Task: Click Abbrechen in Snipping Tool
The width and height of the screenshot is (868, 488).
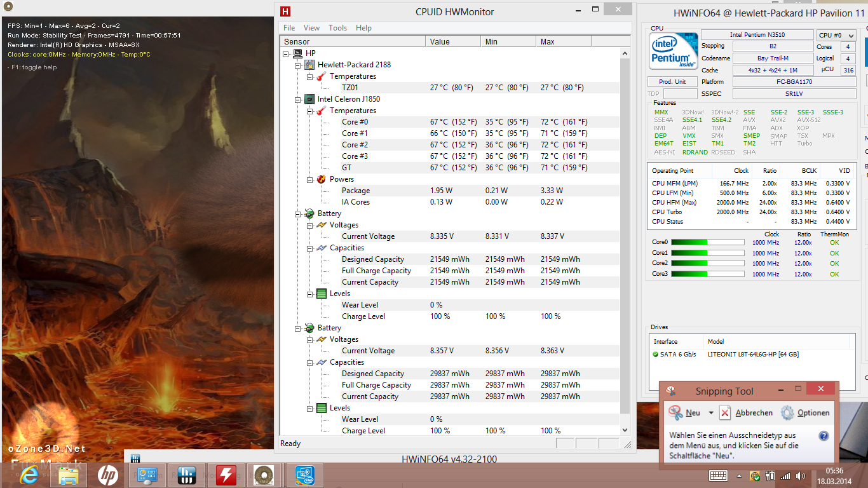Action: point(746,413)
